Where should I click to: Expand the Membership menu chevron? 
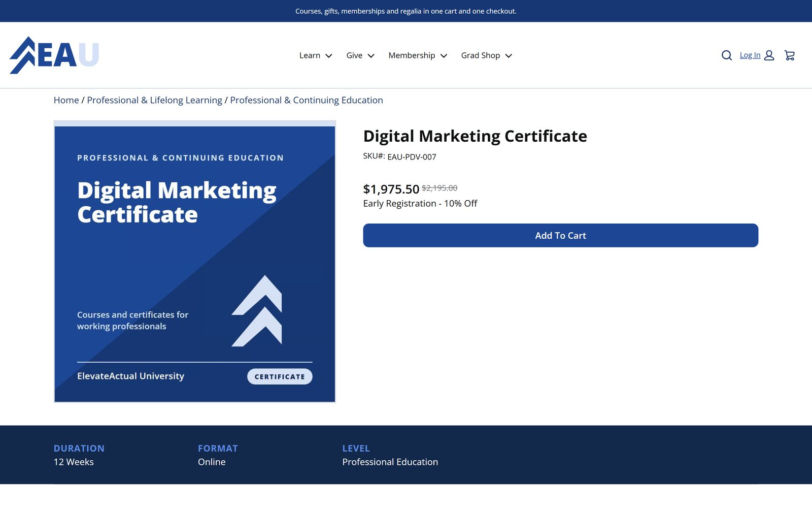444,56
